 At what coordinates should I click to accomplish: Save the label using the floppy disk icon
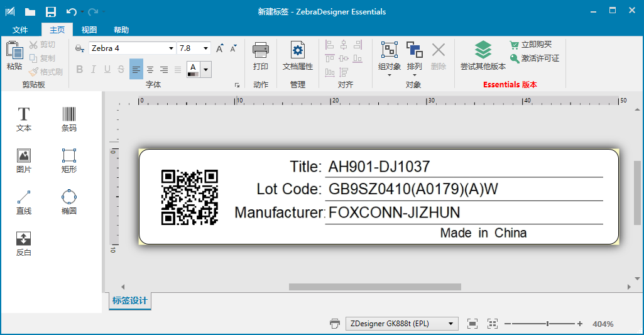(50, 12)
